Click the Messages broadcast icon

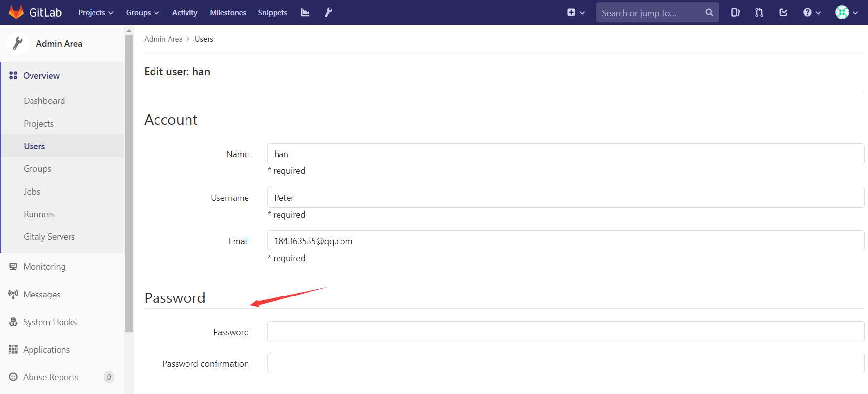coord(13,295)
